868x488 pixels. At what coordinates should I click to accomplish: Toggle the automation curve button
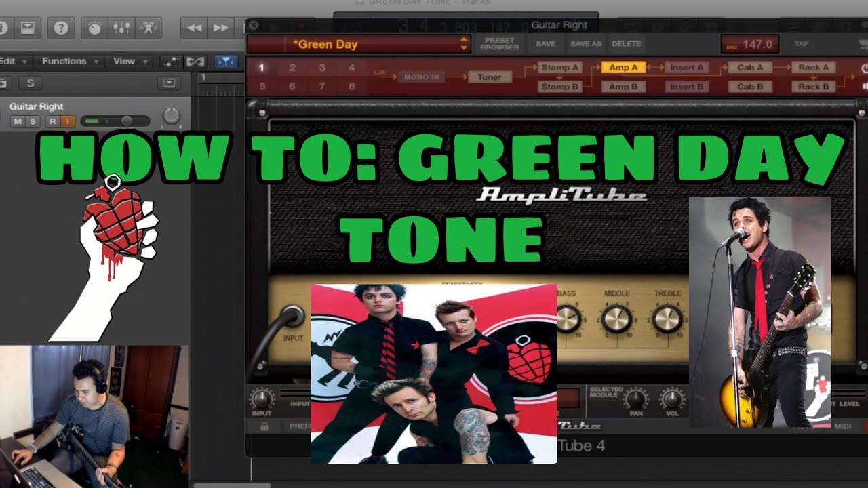[x=170, y=62]
